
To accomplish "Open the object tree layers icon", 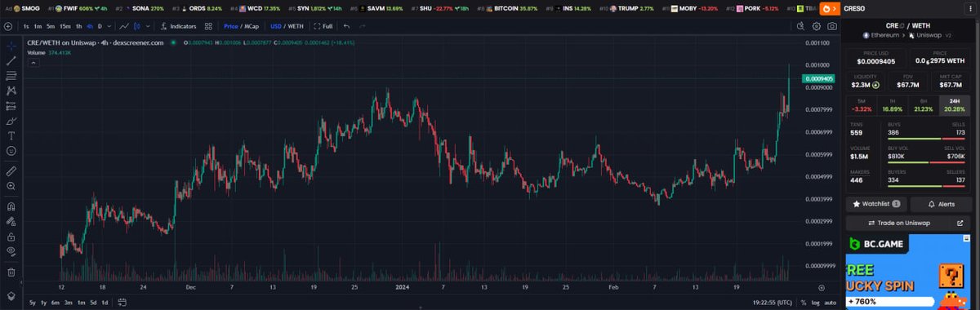I will (x=11, y=295).
